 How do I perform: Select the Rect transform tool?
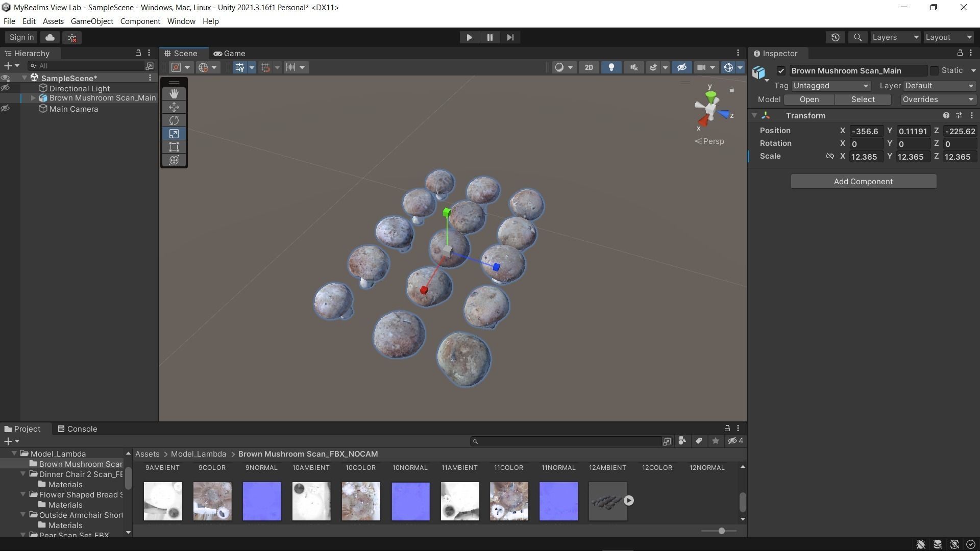174,147
